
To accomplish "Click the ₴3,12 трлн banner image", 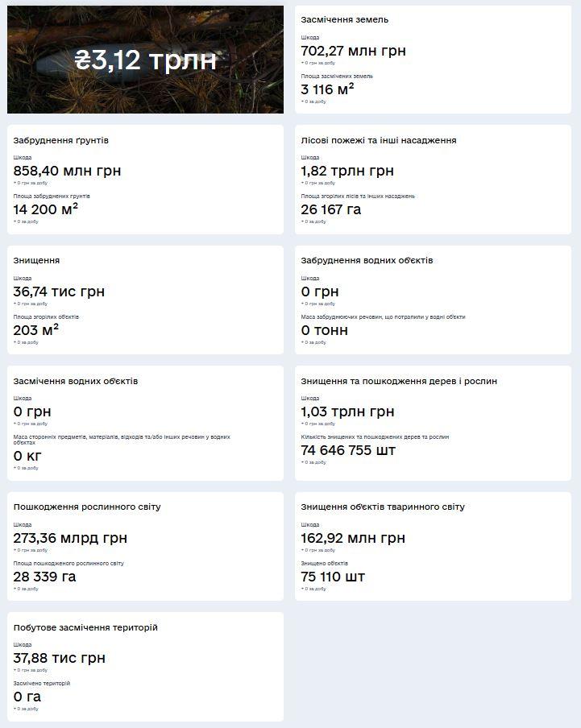I will click(145, 60).
